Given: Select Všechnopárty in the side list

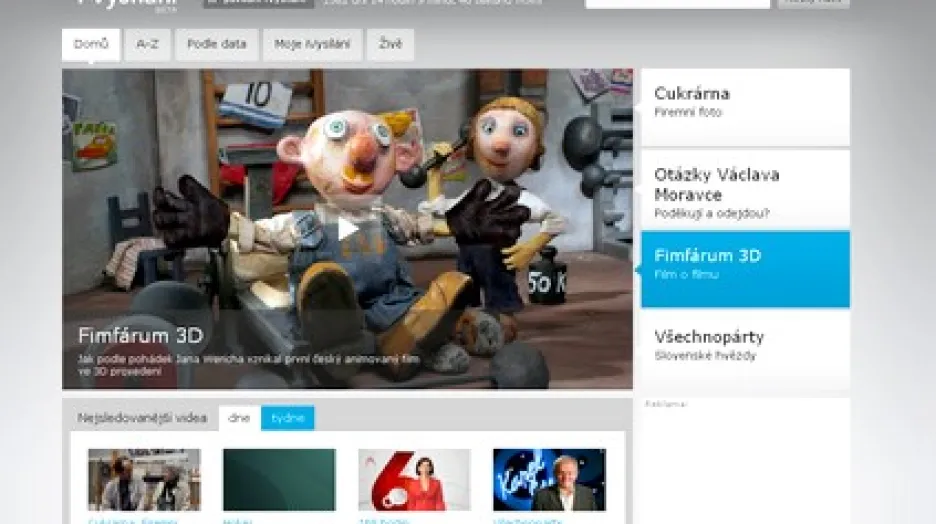Looking at the screenshot, I should pos(745,349).
